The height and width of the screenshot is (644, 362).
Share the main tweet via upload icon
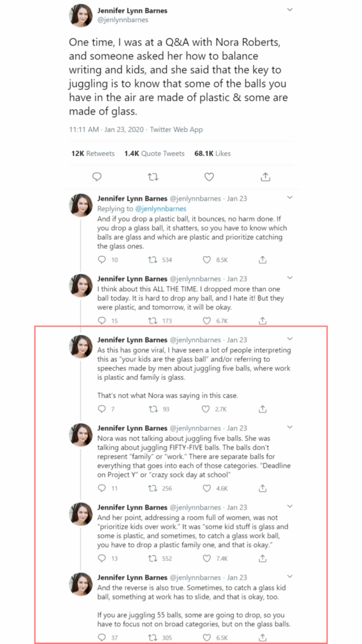point(266,177)
